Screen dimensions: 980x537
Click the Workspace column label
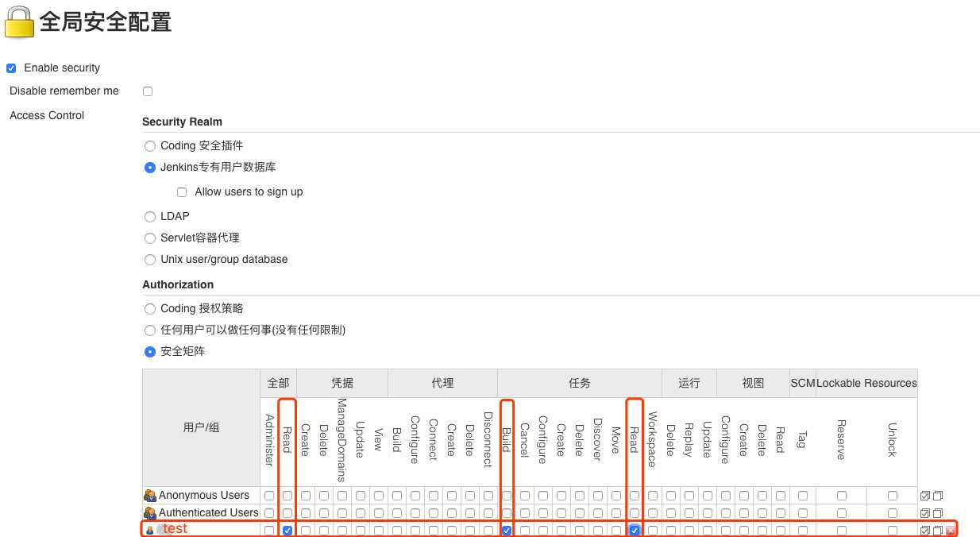click(653, 439)
